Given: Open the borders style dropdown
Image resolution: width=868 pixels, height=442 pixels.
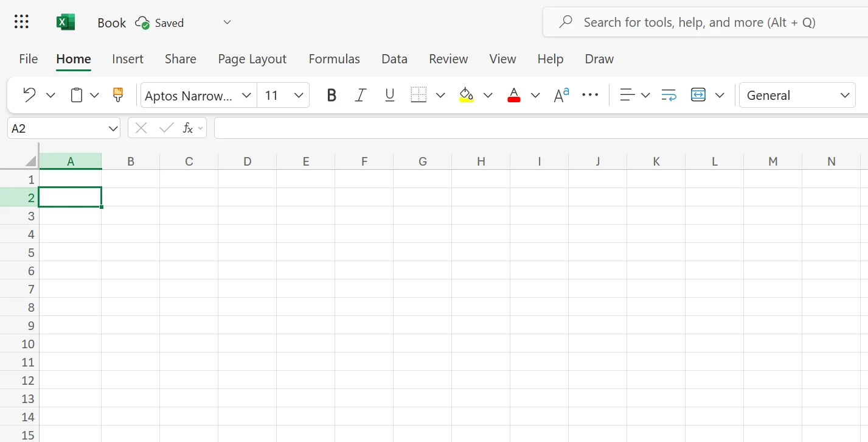Looking at the screenshot, I should [440, 95].
